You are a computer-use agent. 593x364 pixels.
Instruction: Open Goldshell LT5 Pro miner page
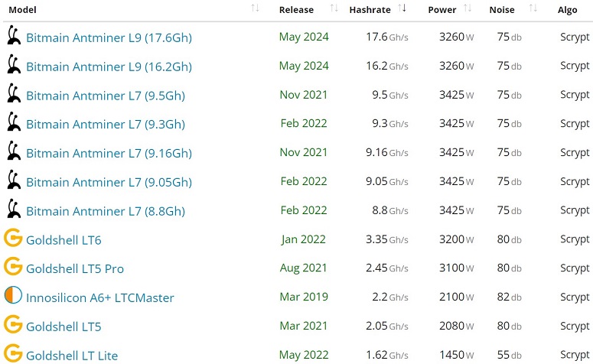coord(75,269)
